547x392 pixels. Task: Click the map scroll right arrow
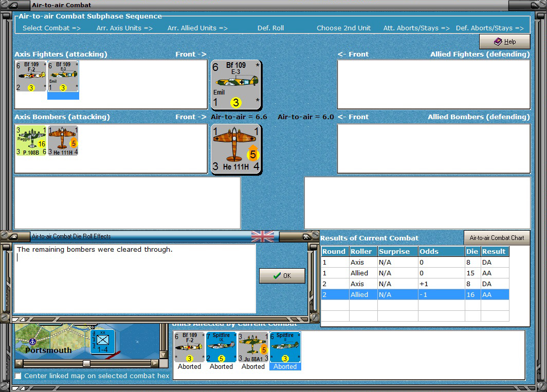tap(155, 363)
